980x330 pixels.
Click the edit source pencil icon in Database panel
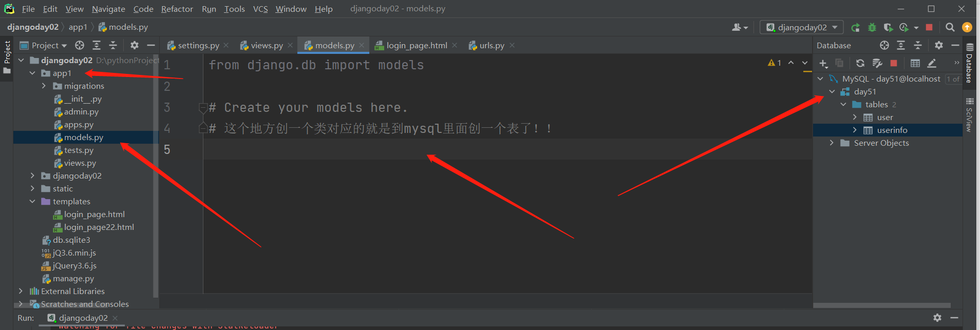pos(932,63)
